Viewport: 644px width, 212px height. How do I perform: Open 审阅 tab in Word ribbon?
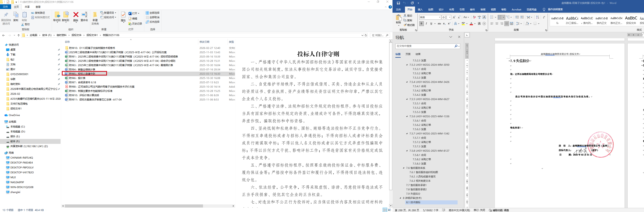click(x=483, y=9)
